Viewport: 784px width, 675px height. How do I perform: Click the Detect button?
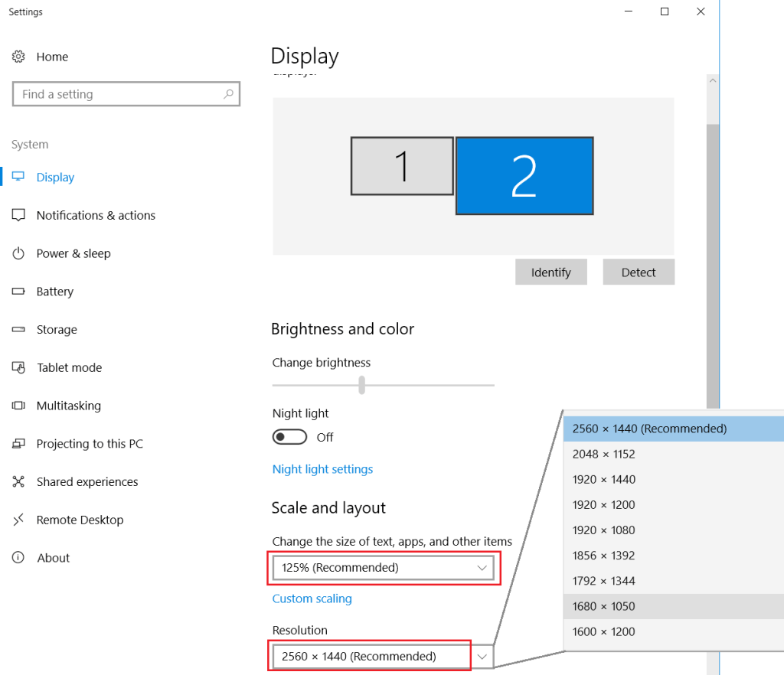[639, 272]
